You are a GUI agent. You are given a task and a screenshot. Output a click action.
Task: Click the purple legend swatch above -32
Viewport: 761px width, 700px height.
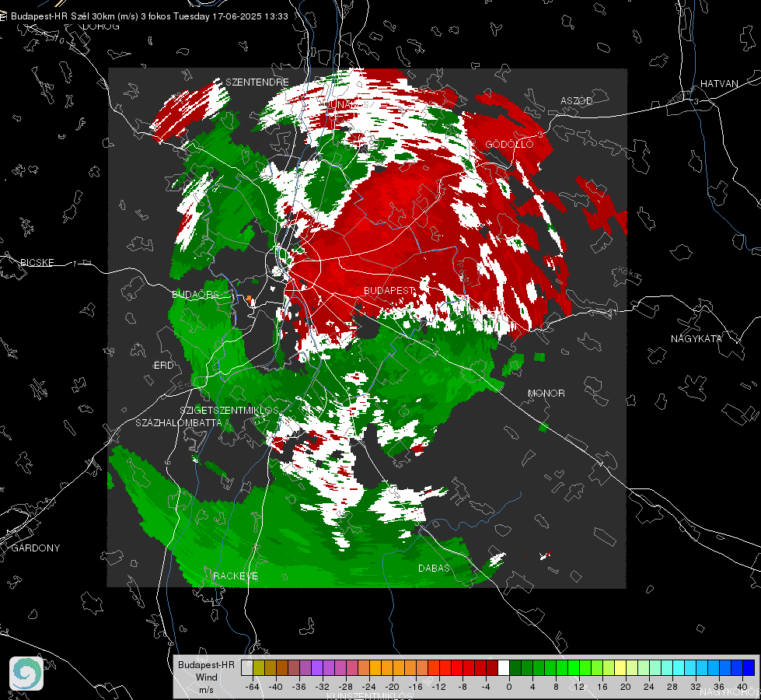(x=317, y=667)
